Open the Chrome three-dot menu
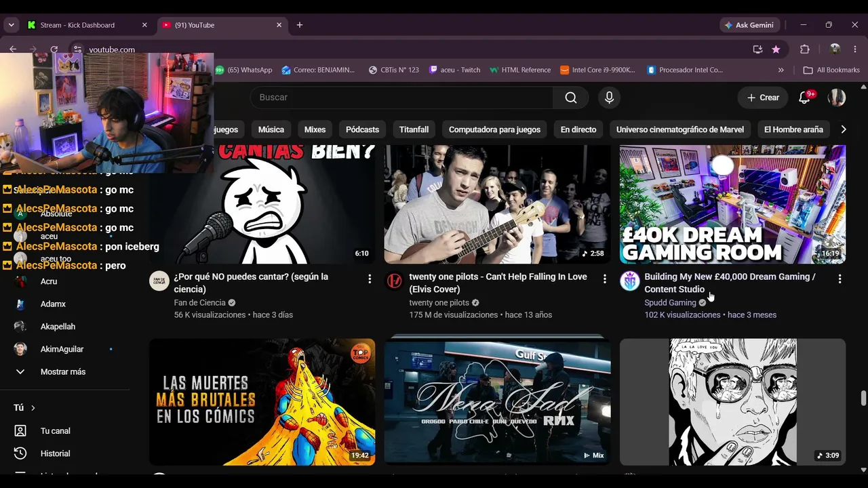This screenshot has height=488, width=868. (855, 49)
